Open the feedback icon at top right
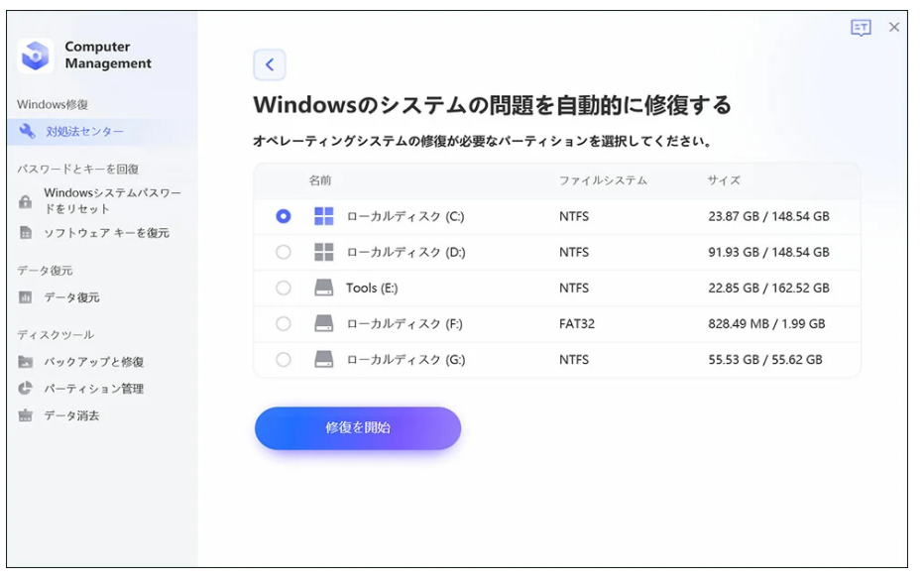Image resolution: width=924 pixels, height=581 pixels. point(861,28)
